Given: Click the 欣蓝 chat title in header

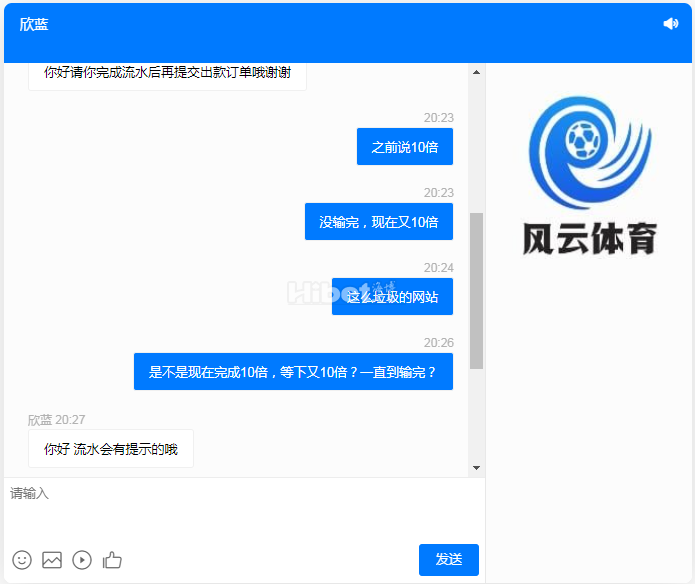Looking at the screenshot, I should click(34, 24).
